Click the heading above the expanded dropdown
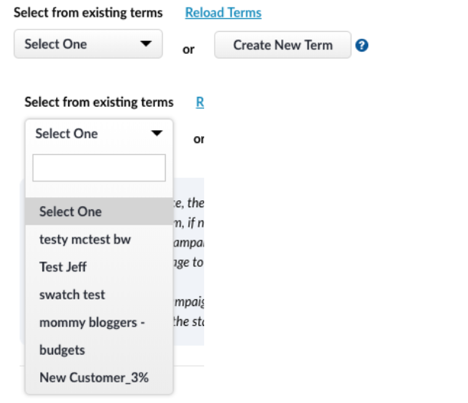Image resolution: width=468 pixels, height=403 pixels. [99, 102]
